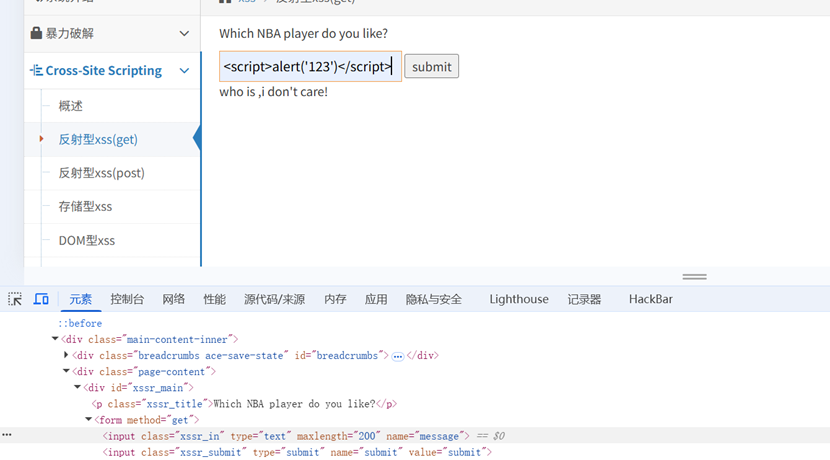Click the id="breadcrumbs" attribute text
Screen dimensions: 830x460
tap(339, 356)
